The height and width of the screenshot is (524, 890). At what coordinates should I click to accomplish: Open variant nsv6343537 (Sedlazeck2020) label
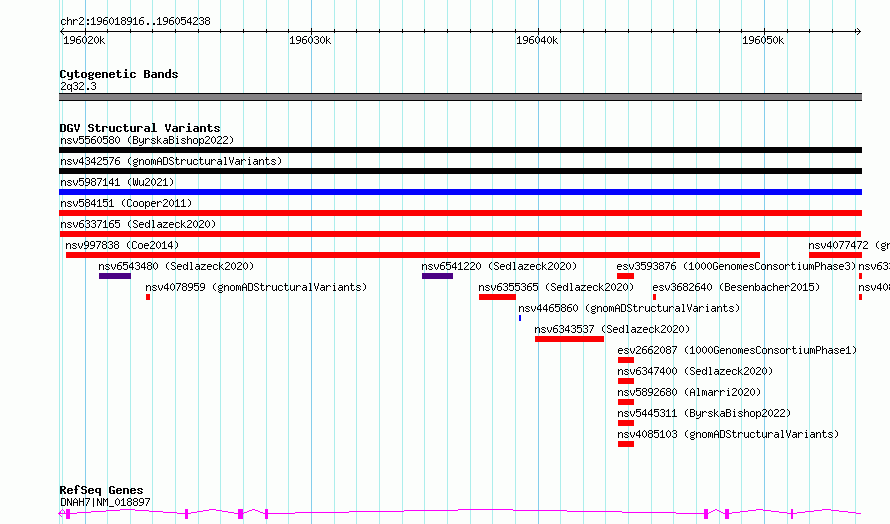tap(612, 329)
